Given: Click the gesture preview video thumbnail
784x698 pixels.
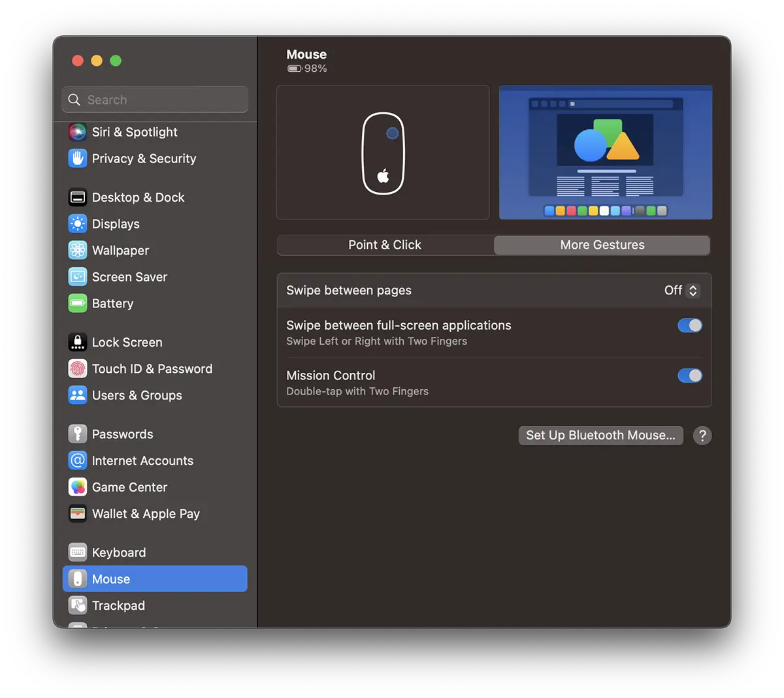Looking at the screenshot, I should pos(605,153).
